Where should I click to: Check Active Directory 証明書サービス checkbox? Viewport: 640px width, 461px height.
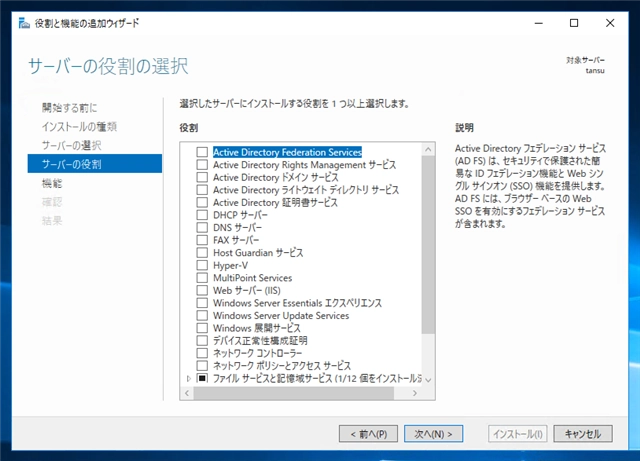(x=202, y=203)
